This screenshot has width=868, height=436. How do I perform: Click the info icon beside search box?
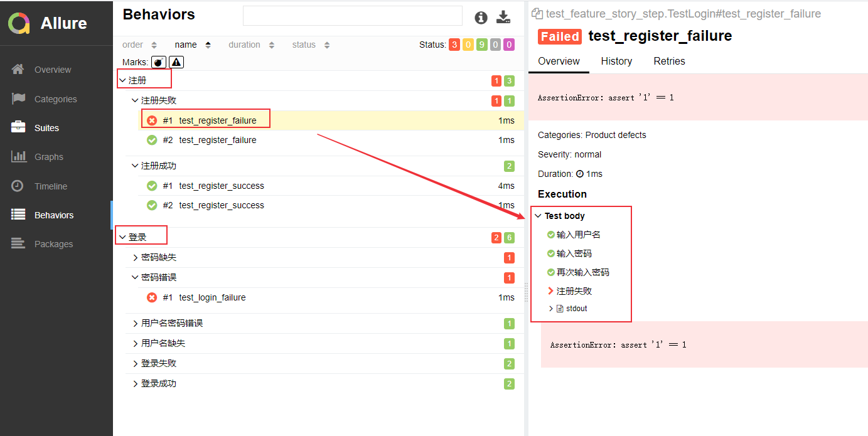click(x=481, y=18)
